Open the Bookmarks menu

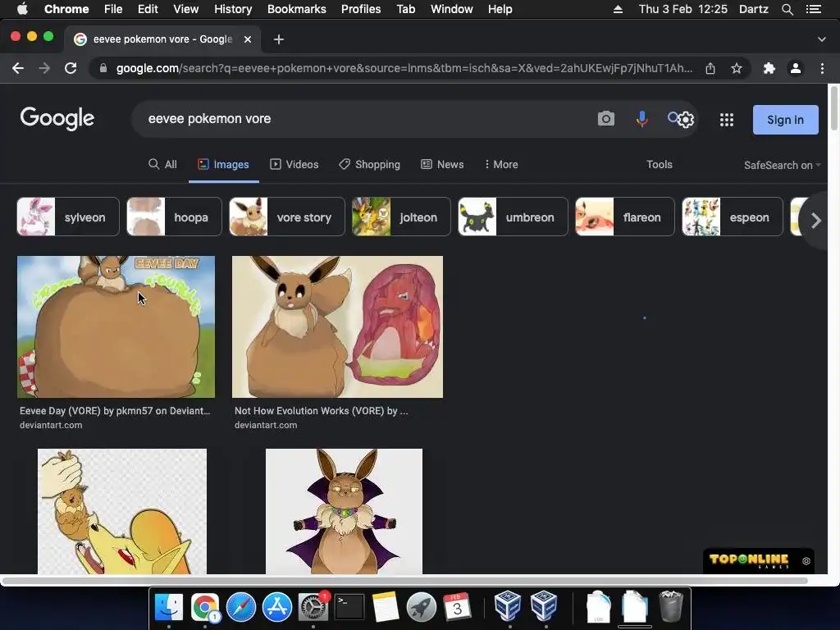(297, 9)
